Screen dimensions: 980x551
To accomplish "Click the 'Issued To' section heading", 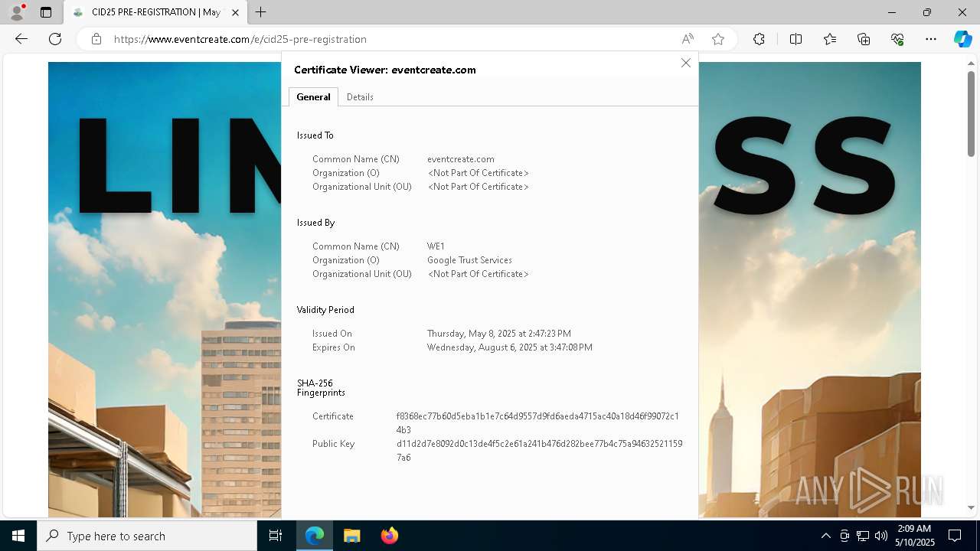I will 315,135.
